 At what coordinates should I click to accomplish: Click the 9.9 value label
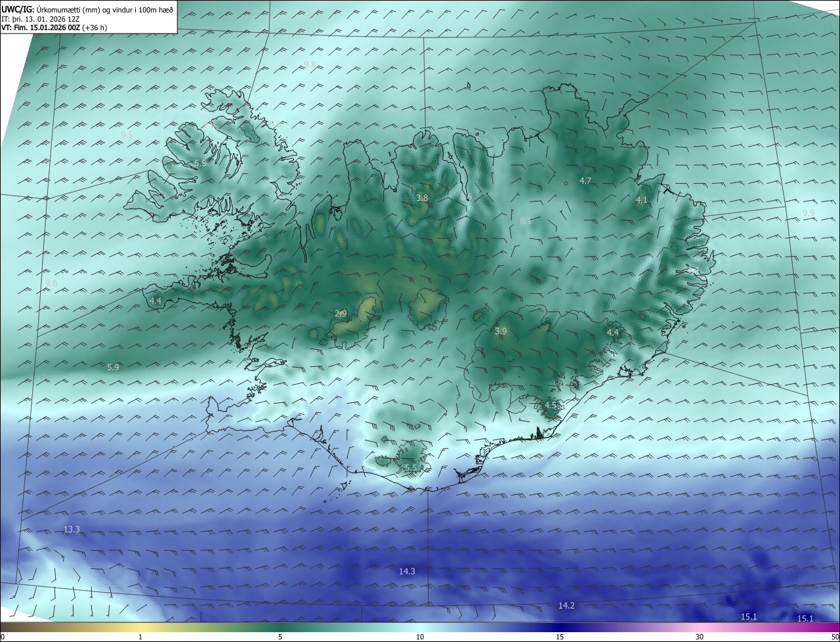tap(808, 213)
